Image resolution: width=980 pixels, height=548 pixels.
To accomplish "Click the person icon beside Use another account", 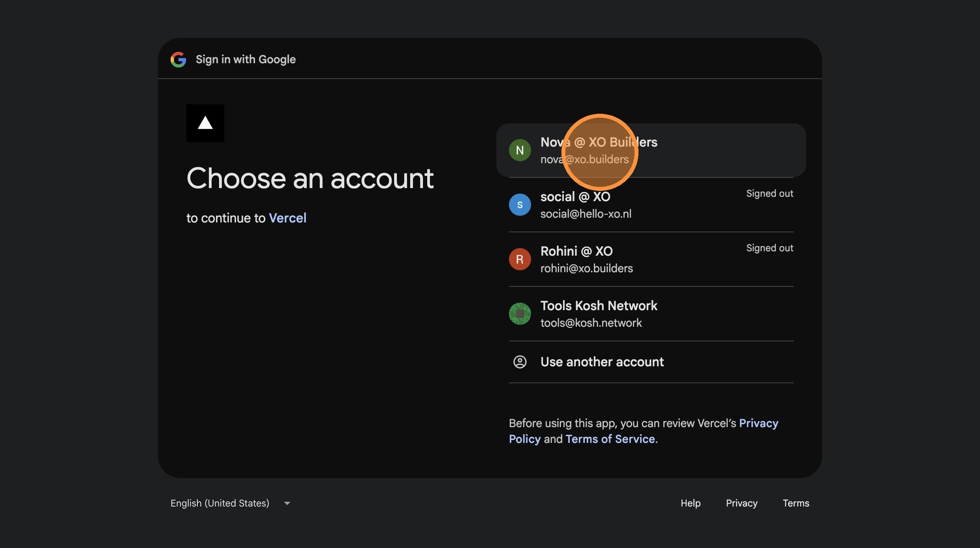I will tap(520, 362).
